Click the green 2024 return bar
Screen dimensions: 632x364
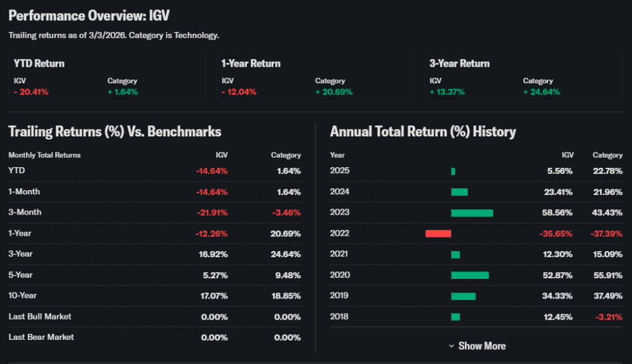click(x=459, y=192)
